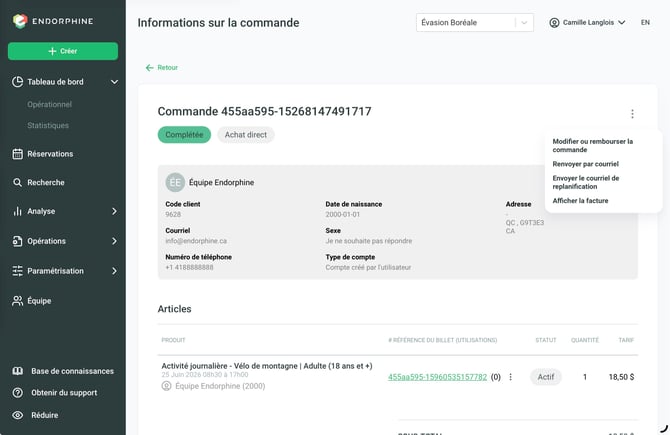Expand the Analyse submenu chevron

[x=114, y=211]
